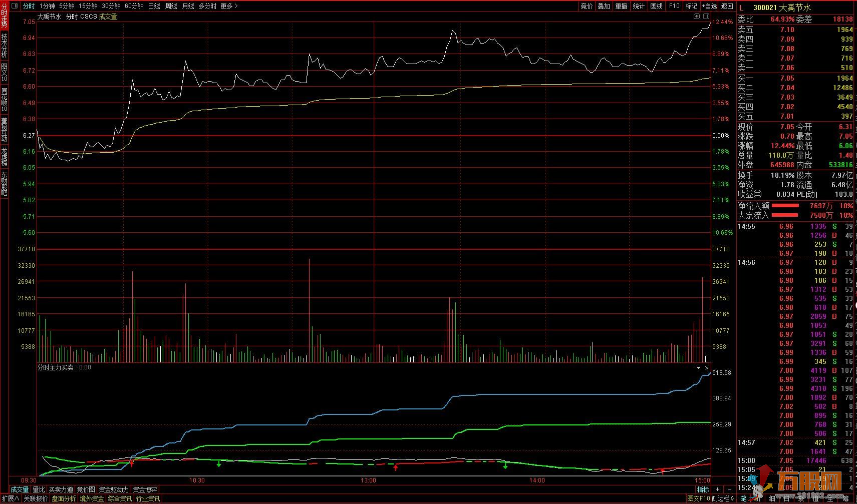Switch to 15分钟 chart period

click(88, 6)
